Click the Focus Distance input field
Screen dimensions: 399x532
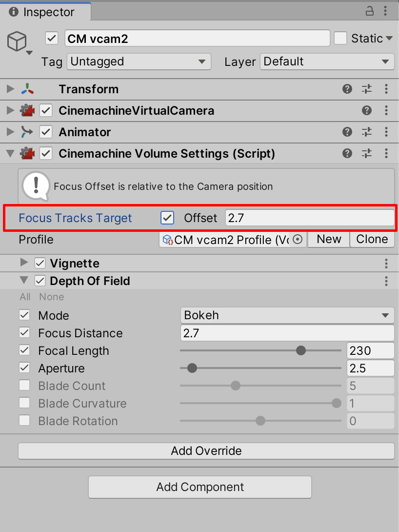click(x=287, y=333)
